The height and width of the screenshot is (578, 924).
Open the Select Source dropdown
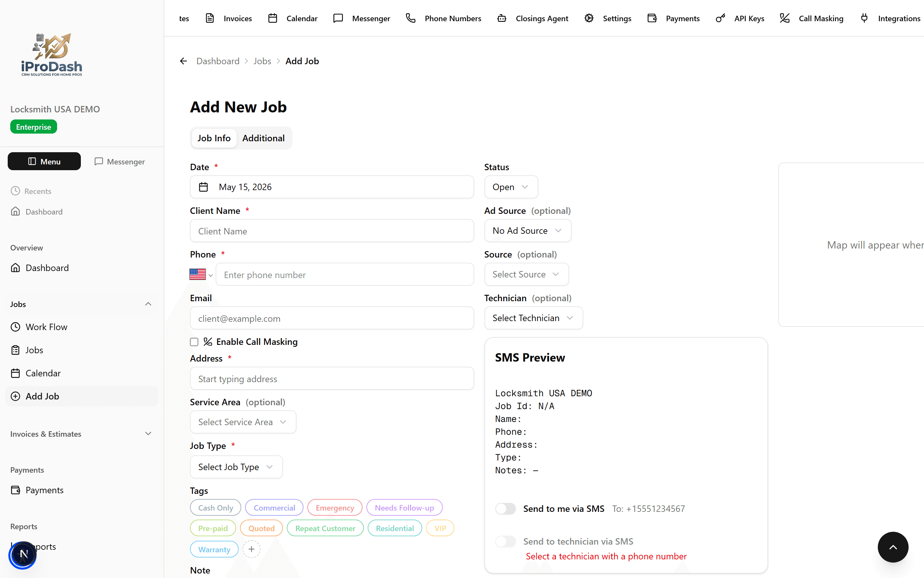526,274
